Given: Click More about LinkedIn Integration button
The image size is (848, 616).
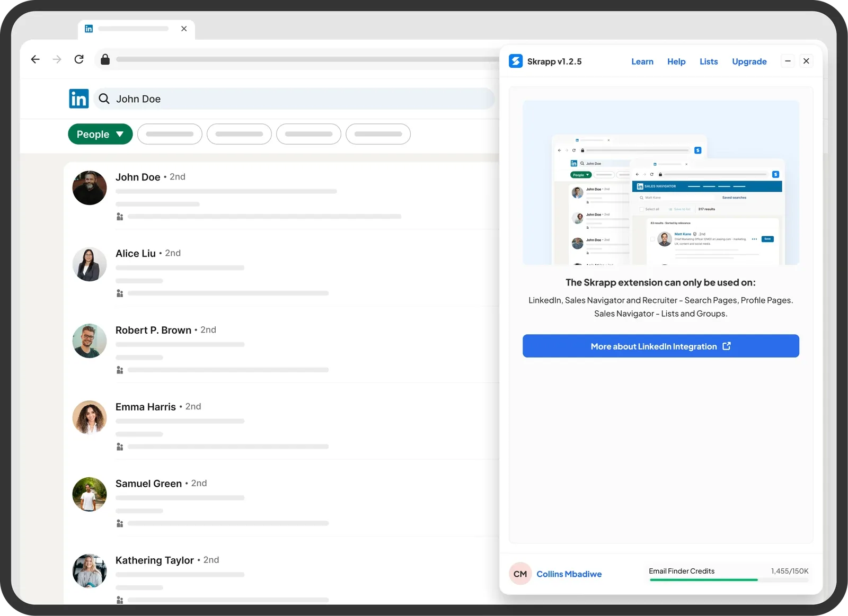Looking at the screenshot, I should pos(661,346).
